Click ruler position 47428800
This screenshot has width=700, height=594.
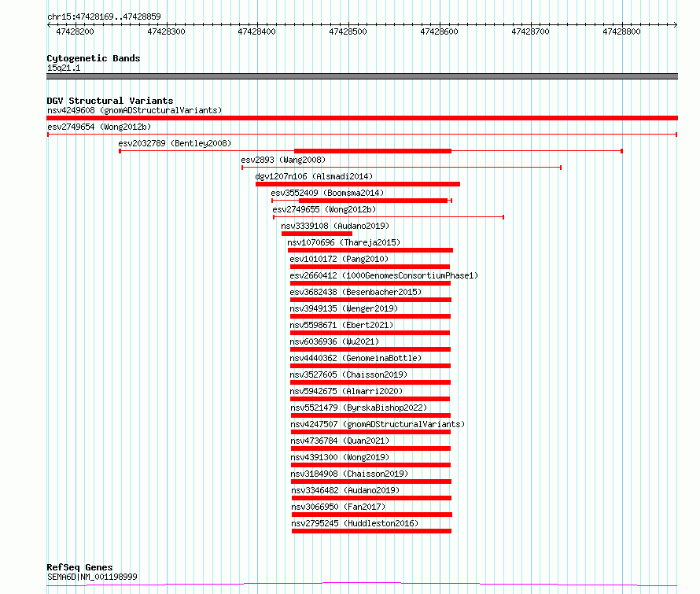click(x=621, y=31)
